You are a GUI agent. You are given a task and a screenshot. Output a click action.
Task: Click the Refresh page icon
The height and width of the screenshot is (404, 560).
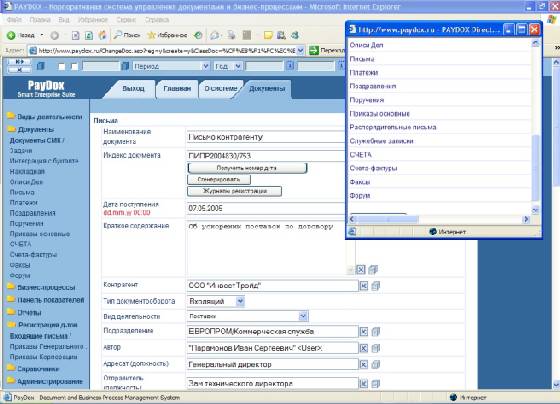(89, 35)
